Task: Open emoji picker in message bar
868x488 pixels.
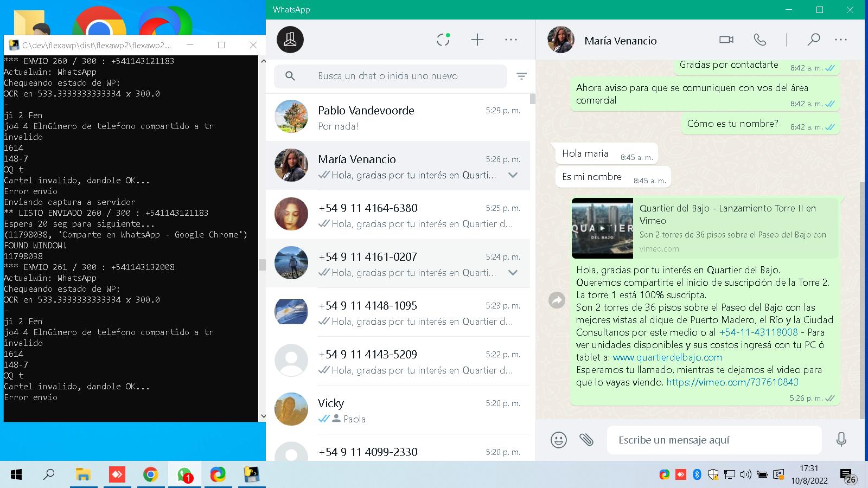Action: [559, 440]
